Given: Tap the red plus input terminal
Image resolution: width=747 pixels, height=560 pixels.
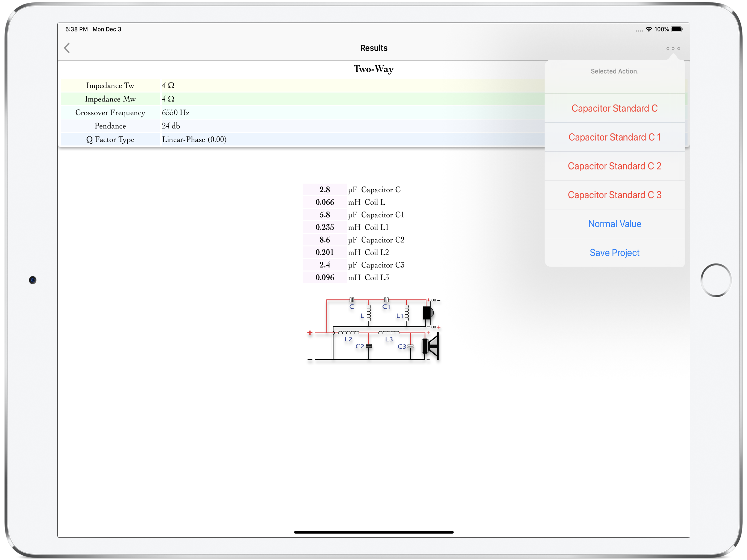Looking at the screenshot, I should pyautogui.click(x=310, y=333).
